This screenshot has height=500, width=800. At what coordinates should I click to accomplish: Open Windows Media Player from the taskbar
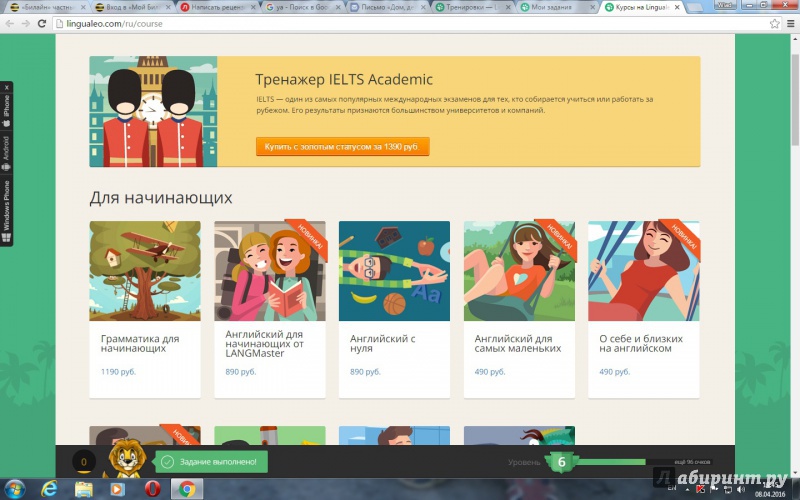click(117, 489)
